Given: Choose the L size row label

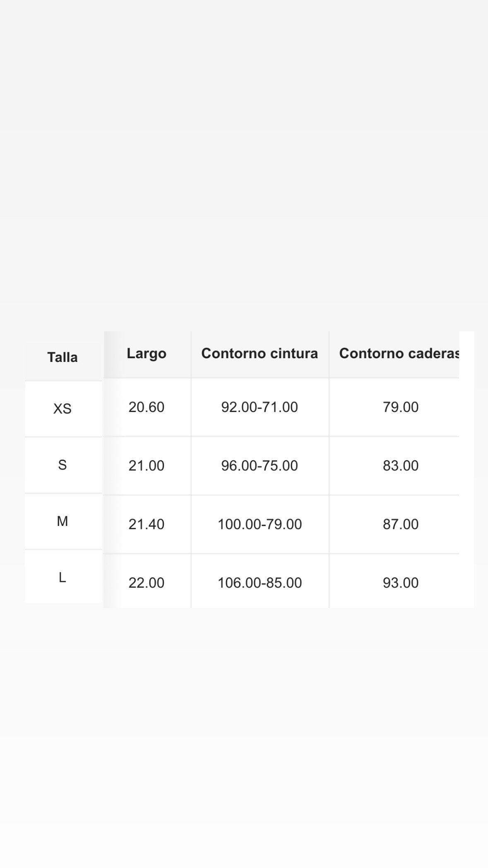Looking at the screenshot, I should (63, 577).
